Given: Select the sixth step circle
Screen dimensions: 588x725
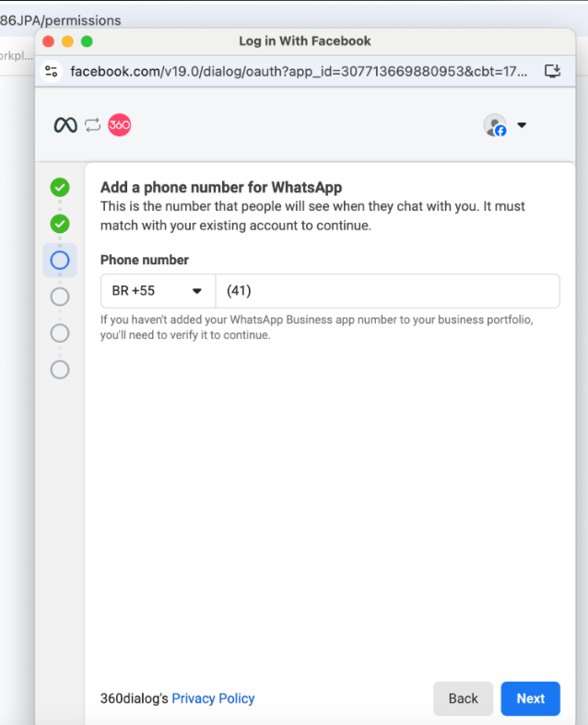Looking at the screenshot, I should tap(60, 370).
